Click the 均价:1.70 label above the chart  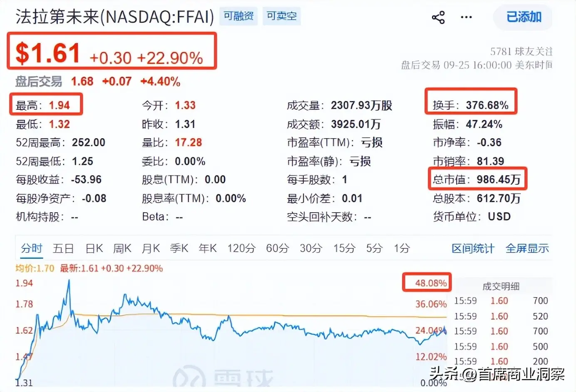(x=35, y=268)
